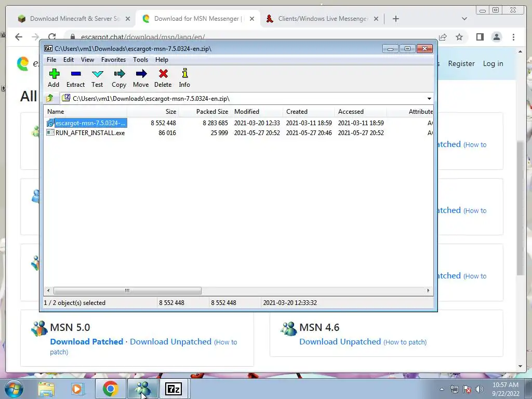Open the Favorites menu
This screenshot has width=532, height=399.
click(113, 60)
